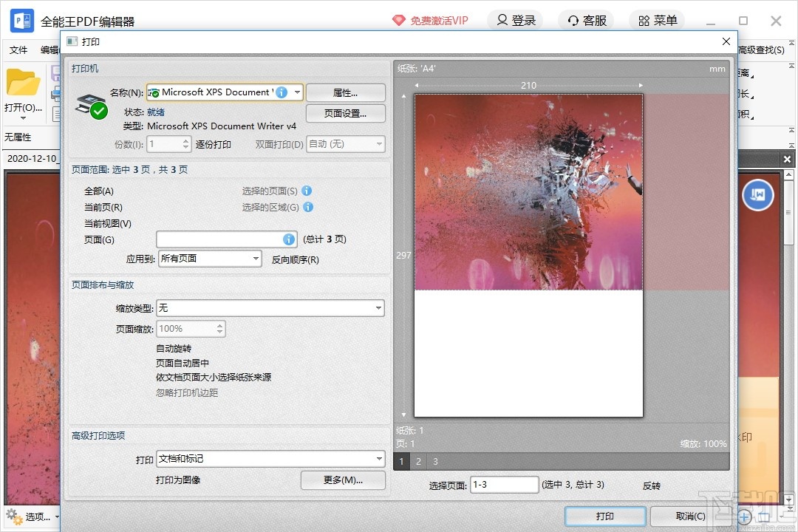Open the printer name dropdown
Viewport: 798px width, 532px height.
(296, 92)
